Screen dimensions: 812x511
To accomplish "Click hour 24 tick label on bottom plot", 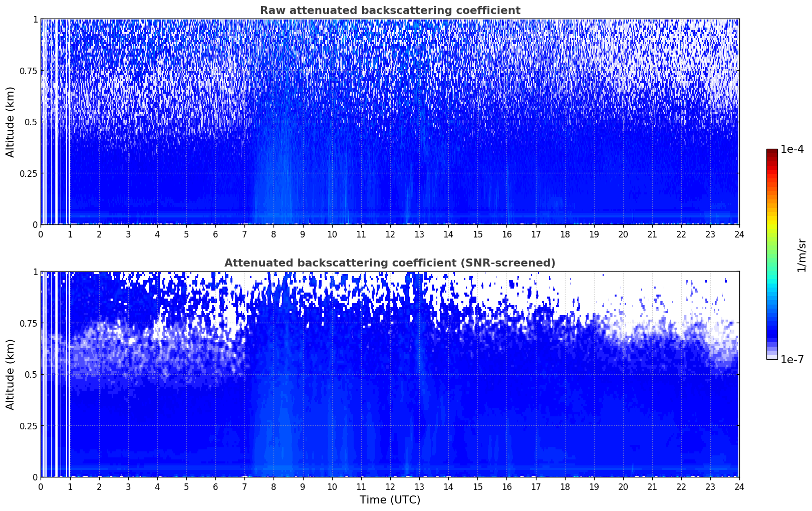I will 739,486.
